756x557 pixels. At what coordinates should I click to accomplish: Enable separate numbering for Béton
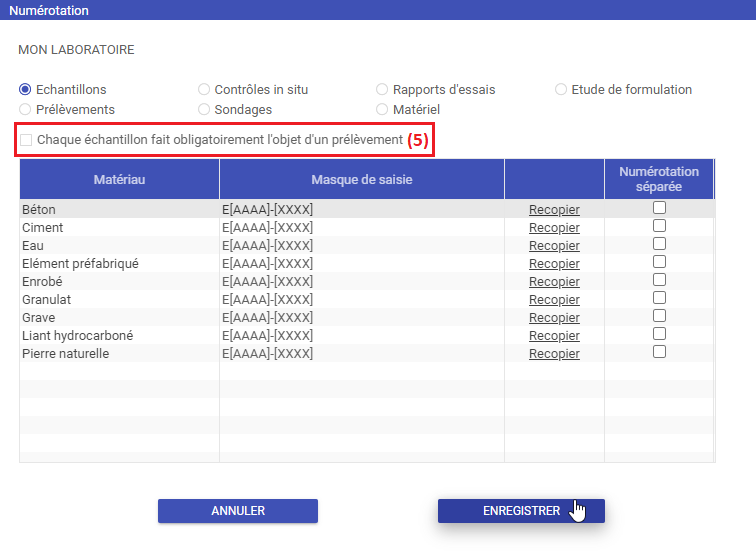pos(659,208)
